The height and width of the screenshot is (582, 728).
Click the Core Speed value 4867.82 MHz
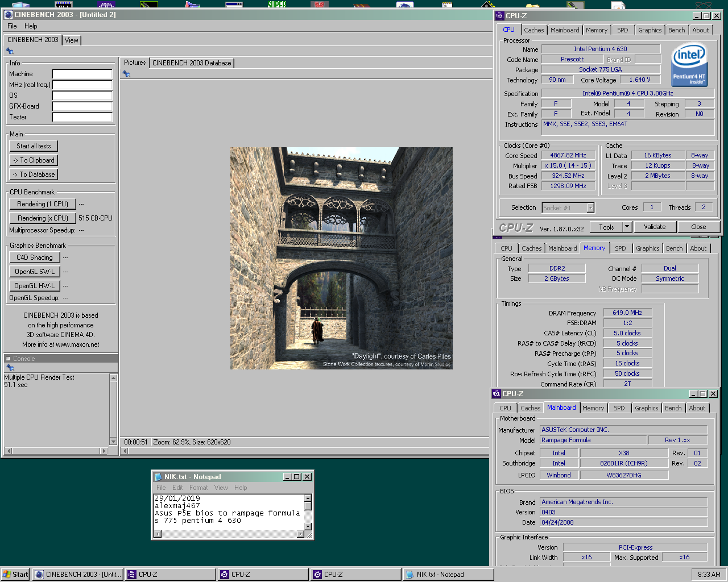click(568, 155)
